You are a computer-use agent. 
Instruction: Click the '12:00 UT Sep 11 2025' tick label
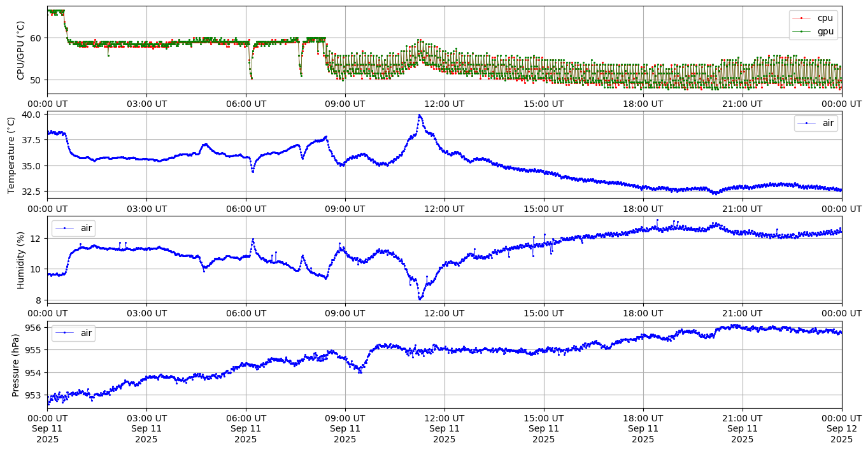point(445,428)
